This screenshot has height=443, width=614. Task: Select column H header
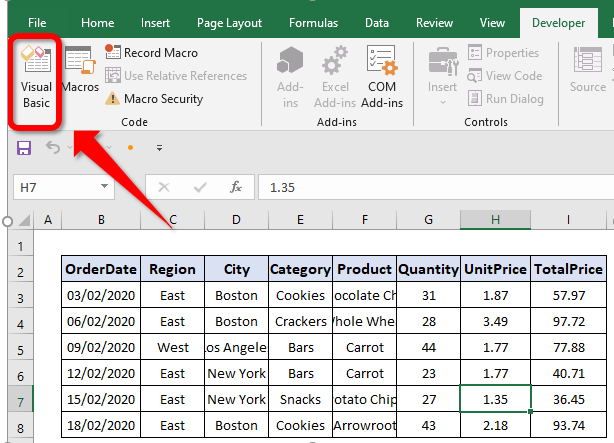[495, 220]
